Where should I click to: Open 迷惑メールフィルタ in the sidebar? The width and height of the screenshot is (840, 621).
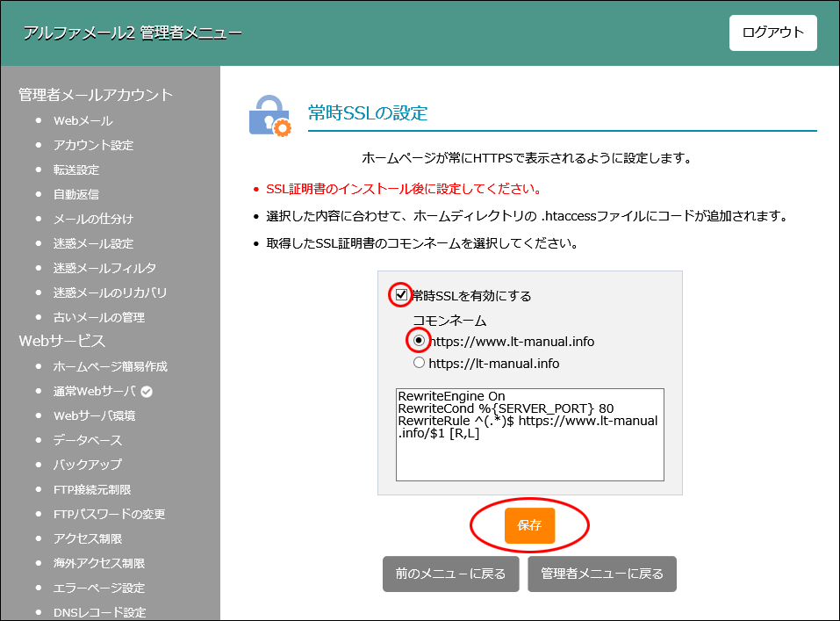tap(104, 268)
